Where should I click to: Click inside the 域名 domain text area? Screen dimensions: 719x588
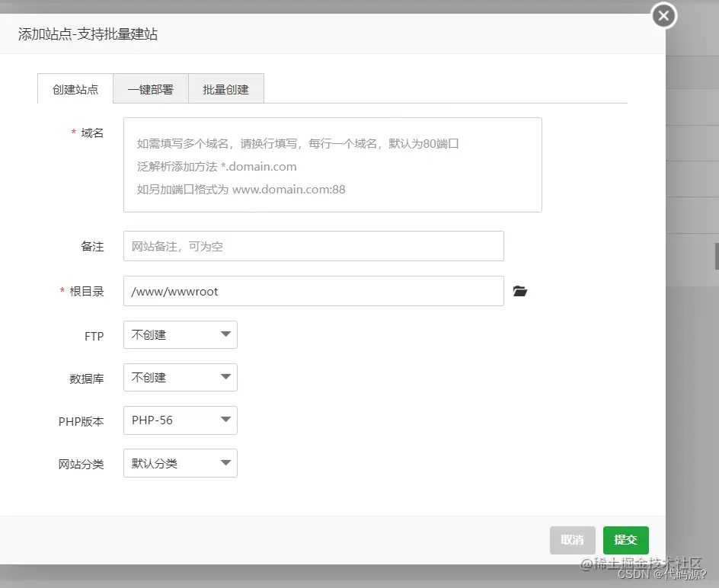click(332, 165)
